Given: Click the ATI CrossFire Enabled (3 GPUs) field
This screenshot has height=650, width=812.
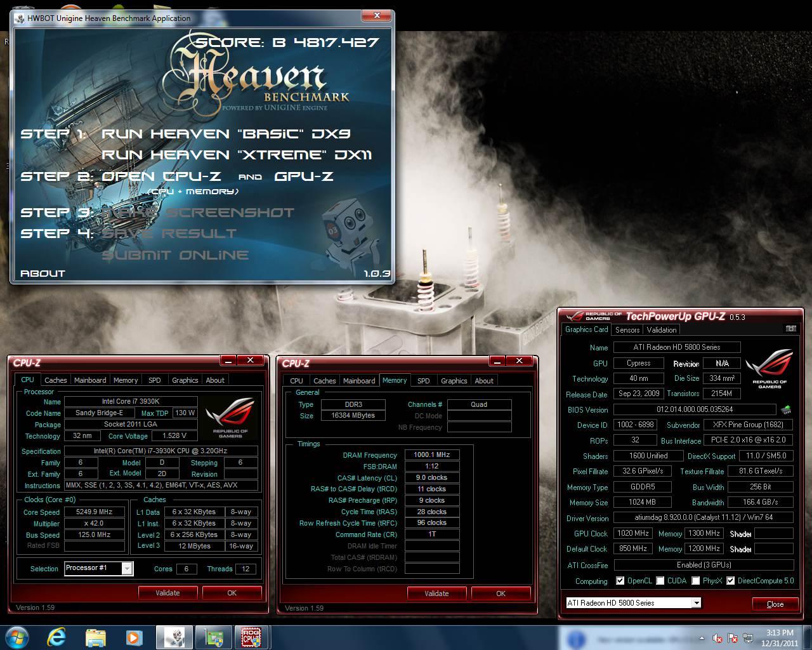Looking at the screenshot, I should pos(704,564).
